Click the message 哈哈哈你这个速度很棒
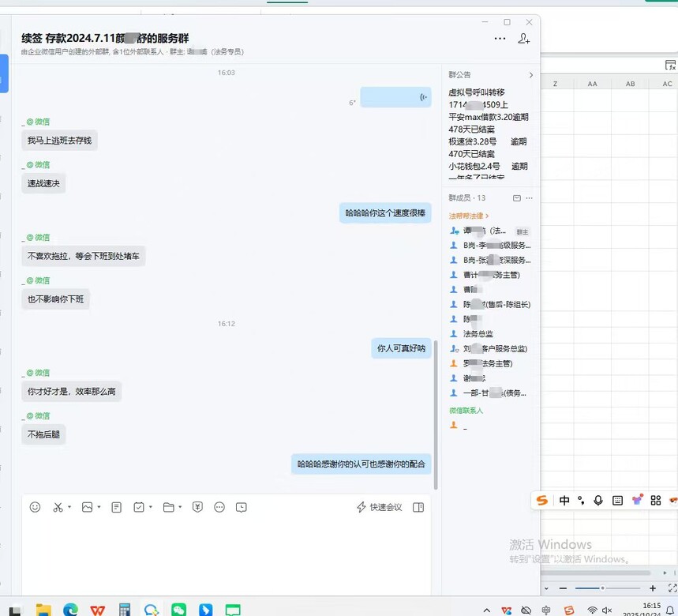The width and height of the screenshot is (678, 616). [385, 212]
